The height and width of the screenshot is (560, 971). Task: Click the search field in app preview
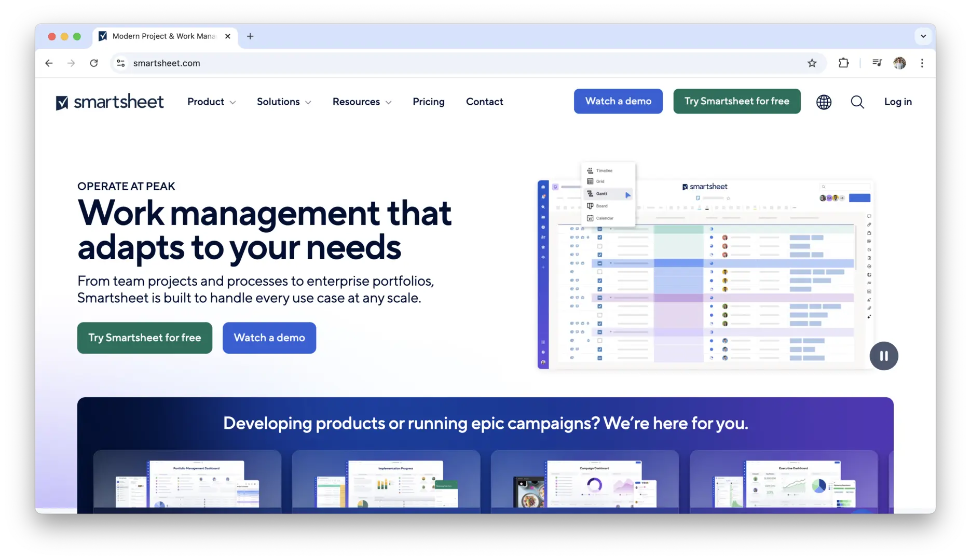(x=845, y=187)
